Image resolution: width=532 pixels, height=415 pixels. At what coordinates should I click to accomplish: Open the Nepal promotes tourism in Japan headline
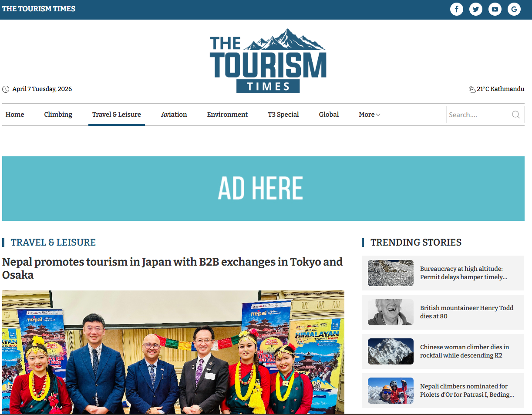(172, 268)
